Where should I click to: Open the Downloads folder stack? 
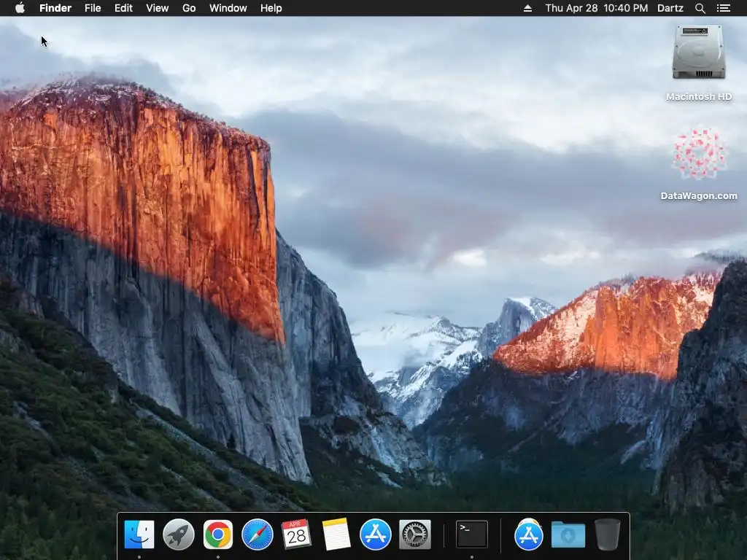pos(568,534)
